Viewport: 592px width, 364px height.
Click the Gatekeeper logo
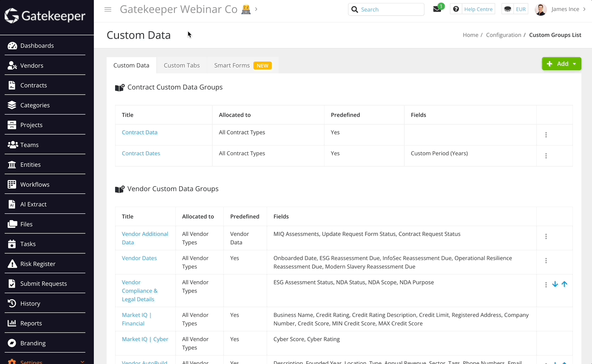(44, 16)
